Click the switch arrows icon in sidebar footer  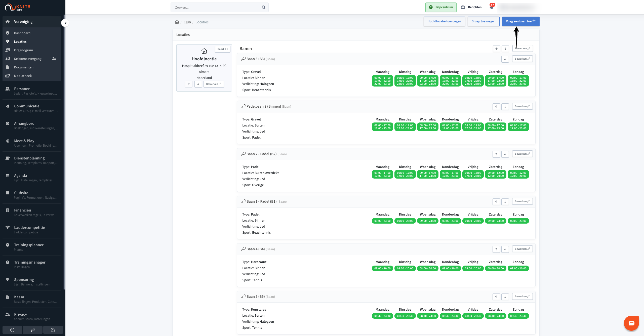click(x=33, y=330)
